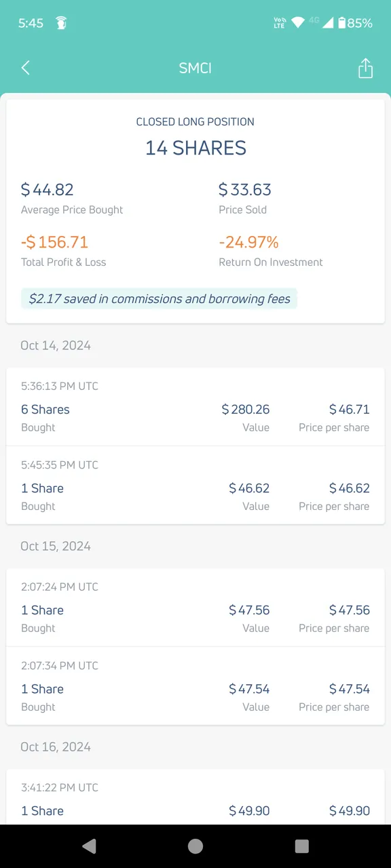The image size is (391, 868).
Task: Tap the back arrow in the header
Action: (x=26, y=68)
